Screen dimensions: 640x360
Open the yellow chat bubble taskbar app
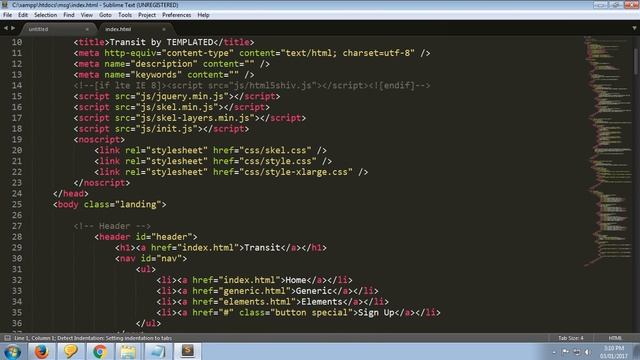click(70, 351)
